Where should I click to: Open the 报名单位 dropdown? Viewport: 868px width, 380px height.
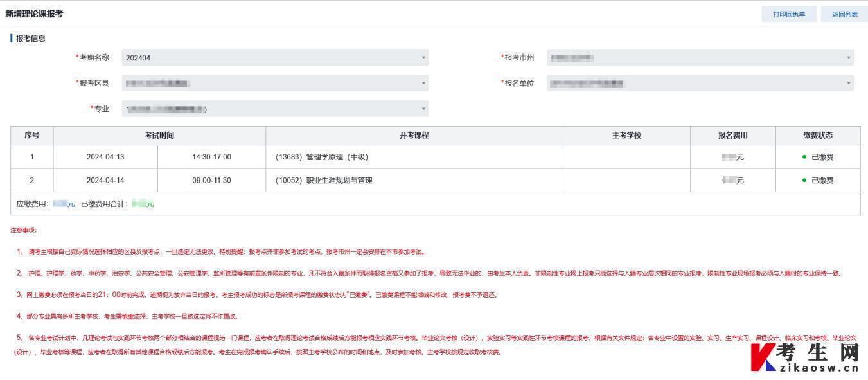click(700, 83)
